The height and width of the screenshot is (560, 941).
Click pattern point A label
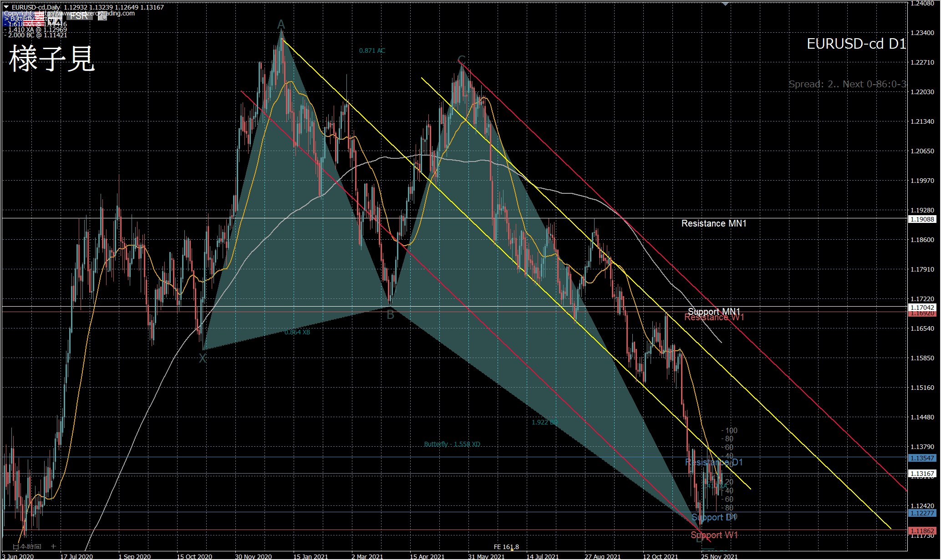281,24
